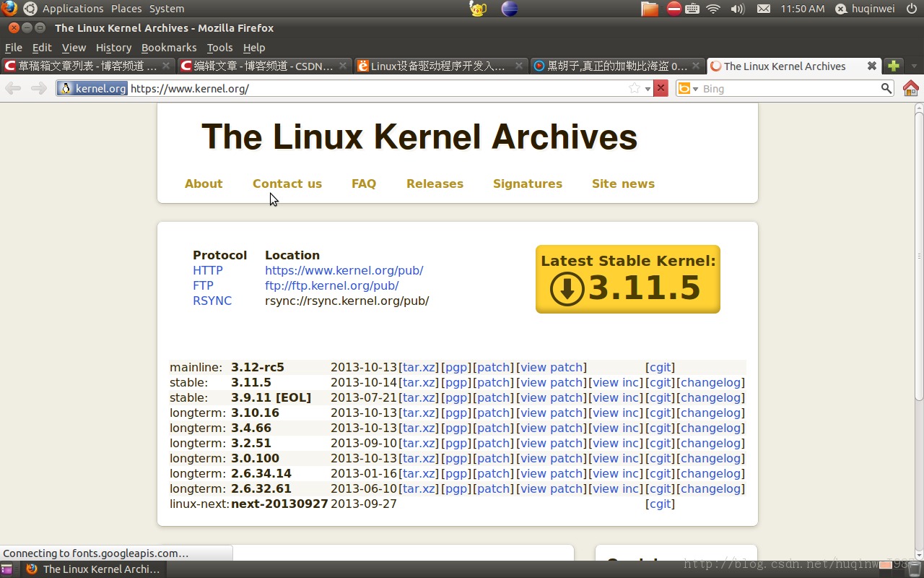Open the keyboard input indicator
Image resolution: width=924 pixels, height=578 pixels.
coord(692,9)
